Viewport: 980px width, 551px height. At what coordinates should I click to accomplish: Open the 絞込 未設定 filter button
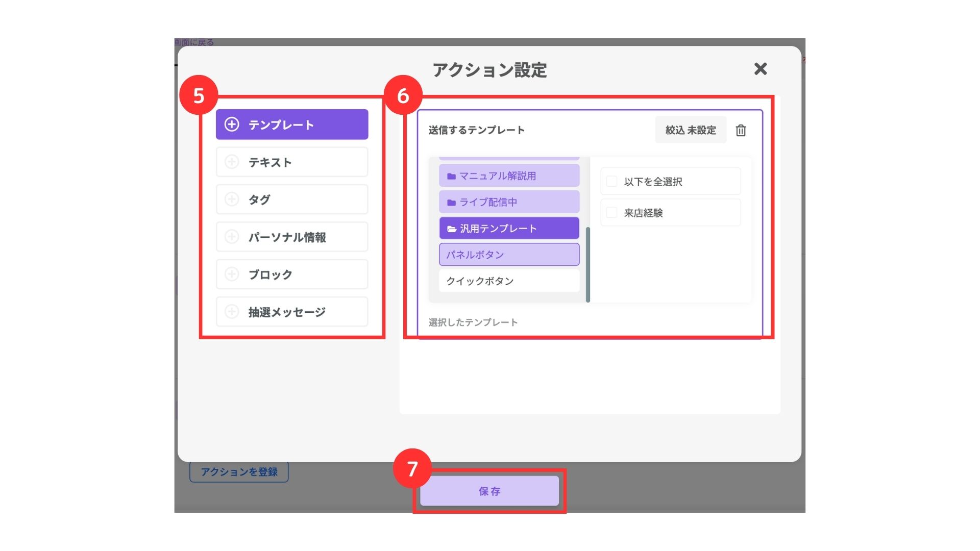(x=690, y=131)
